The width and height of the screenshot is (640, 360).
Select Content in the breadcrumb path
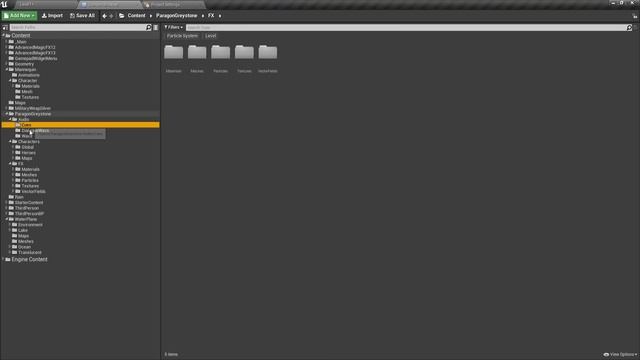[x=136, y=16]
